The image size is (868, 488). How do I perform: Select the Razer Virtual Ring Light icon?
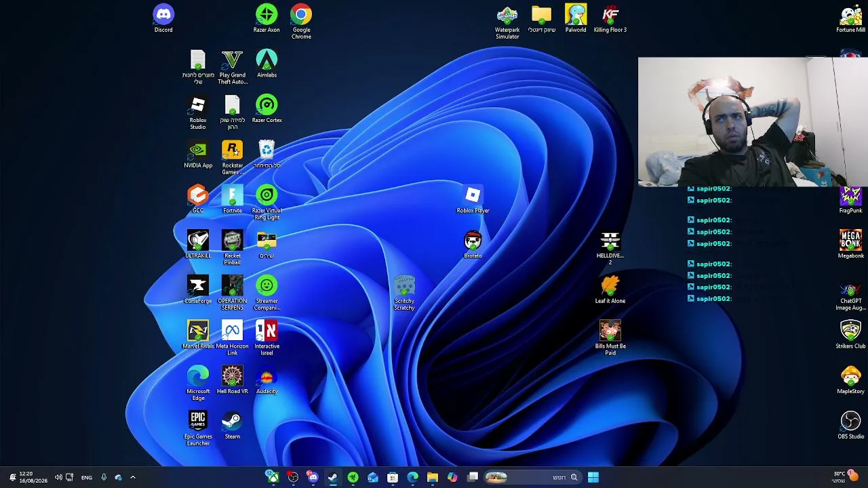[x=267, y=203]
